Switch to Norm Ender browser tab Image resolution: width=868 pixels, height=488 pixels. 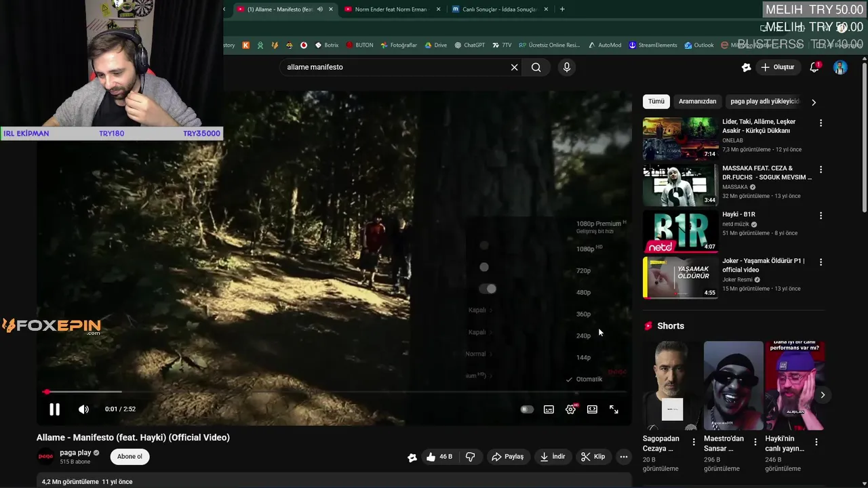(392, 9)
